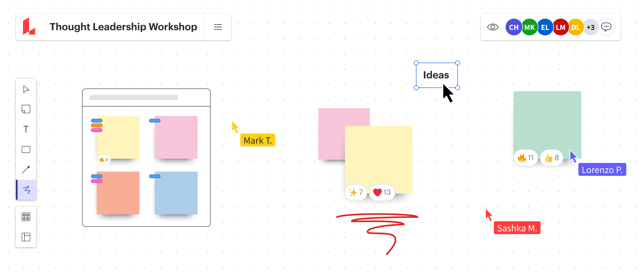Screen dimensions: 644x276
Task: Click the Thought Leadership Workshop title
Action: 123,27
